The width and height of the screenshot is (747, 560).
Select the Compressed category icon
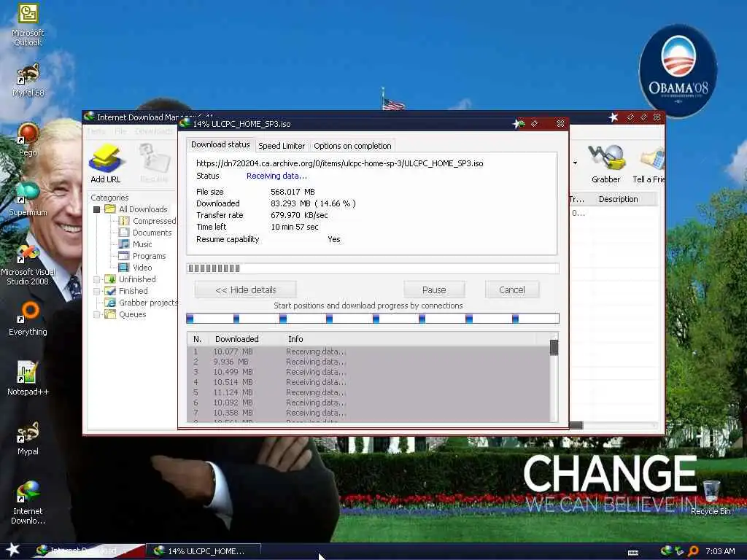click(124, 221)
